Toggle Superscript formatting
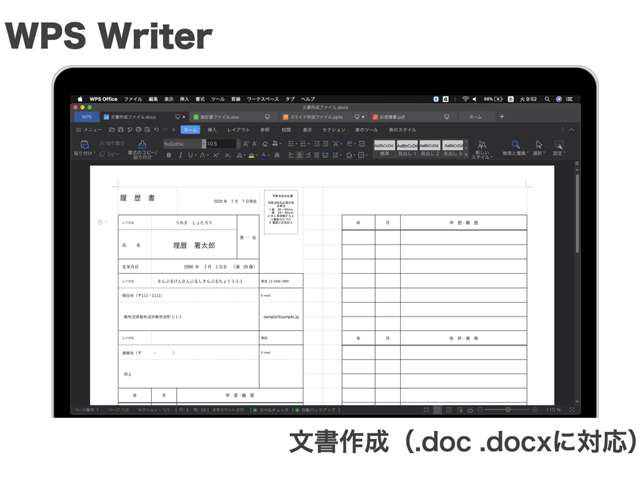Image resolution: width=640 pixels, height=480 pixels. pyautogui.click(x=216, y=155)
